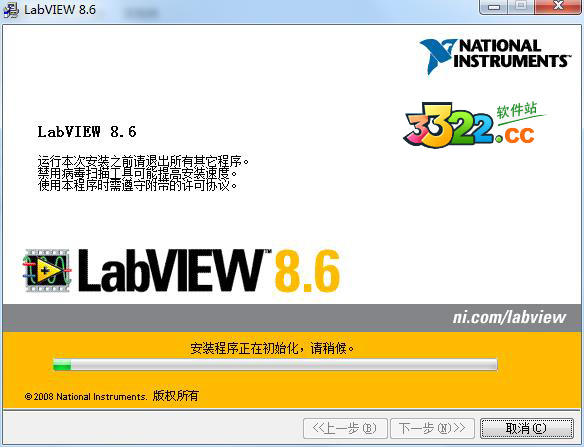This screenshot has height=447, width=584.
Task: Close the LabVIEW 8.6 installer window
Action: pyautogui.click(x=558, y=6)
